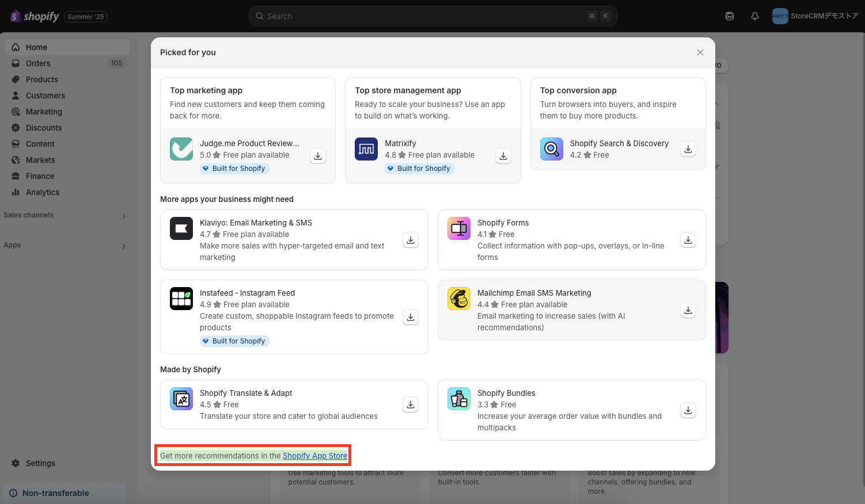The image size is (865, 504).
Task: Click the 105 orders count badge
Action: point(117,63)
